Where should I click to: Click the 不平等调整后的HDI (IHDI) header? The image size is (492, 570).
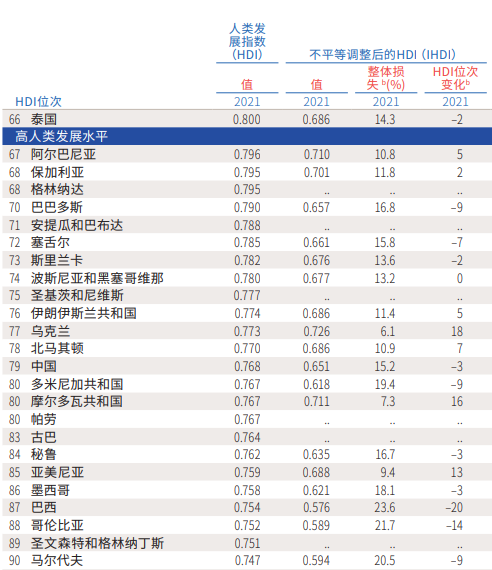[382, 55]
